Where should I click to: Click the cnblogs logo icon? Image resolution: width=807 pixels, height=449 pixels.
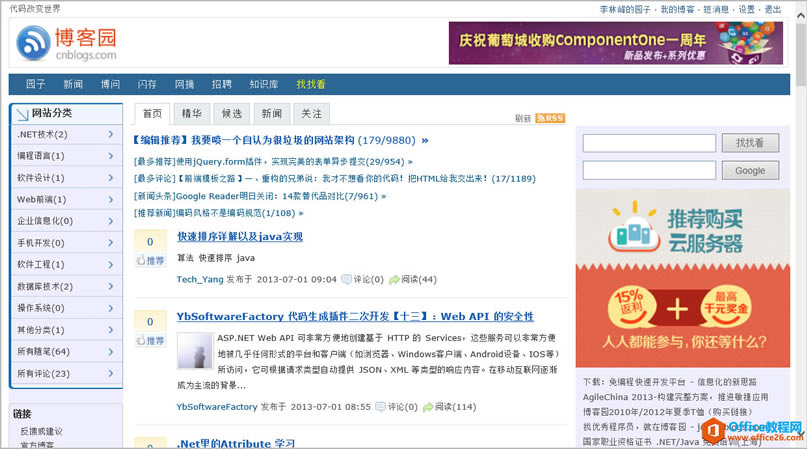point(33,43)
